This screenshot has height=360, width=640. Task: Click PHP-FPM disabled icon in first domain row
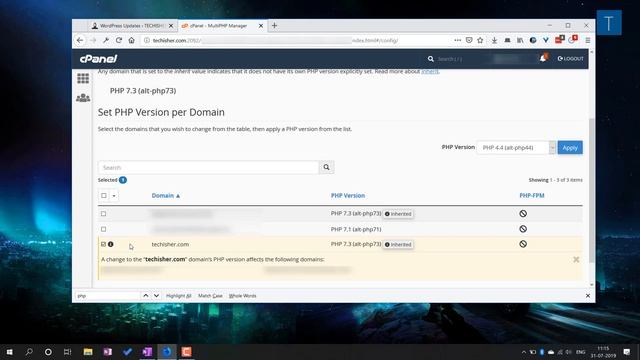523,213
